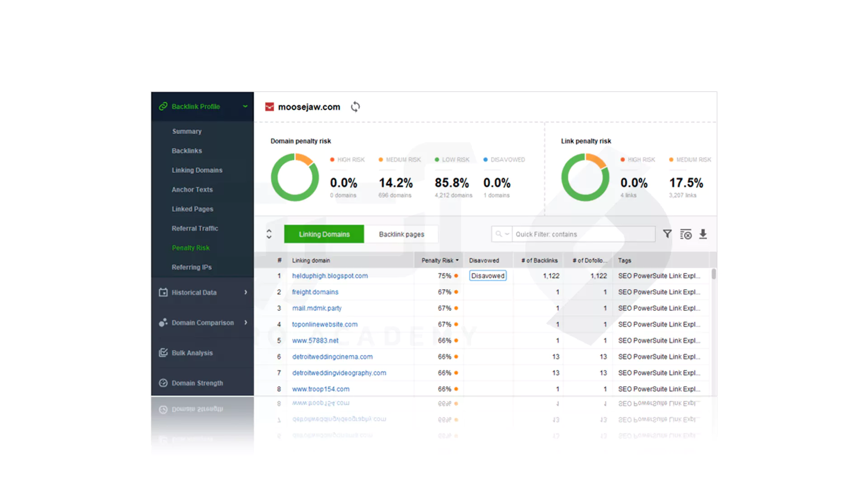The height and width of the screenshot is (488, 868).
Task: Open Linked Pages in the sidebar
Action: pyautogui.click(x=193, y=209)
